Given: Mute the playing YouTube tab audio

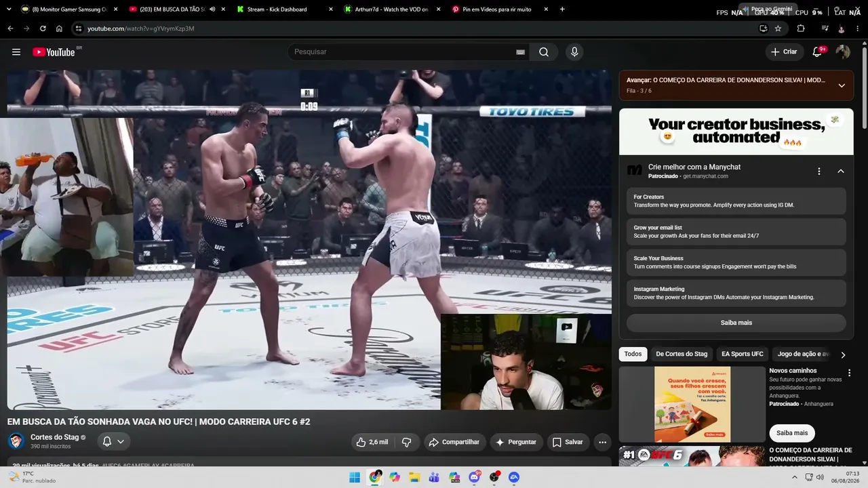Looking at the screenshot, I should 213,9.
